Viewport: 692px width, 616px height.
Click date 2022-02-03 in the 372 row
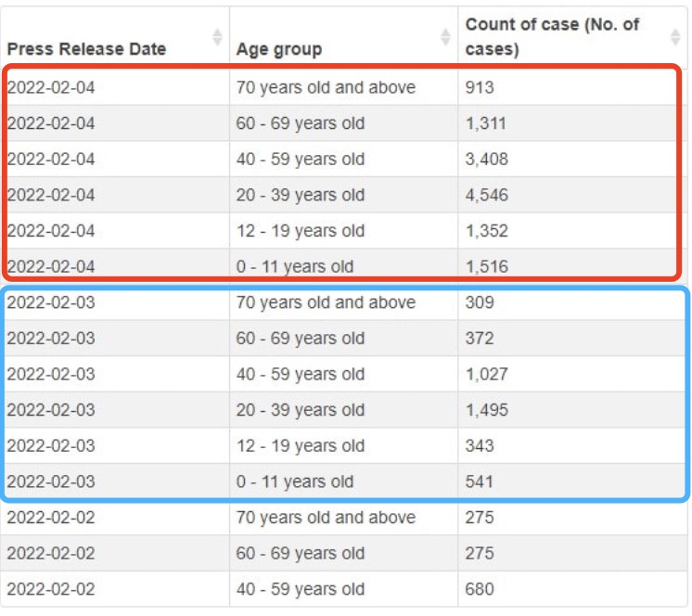click(51, 338)
